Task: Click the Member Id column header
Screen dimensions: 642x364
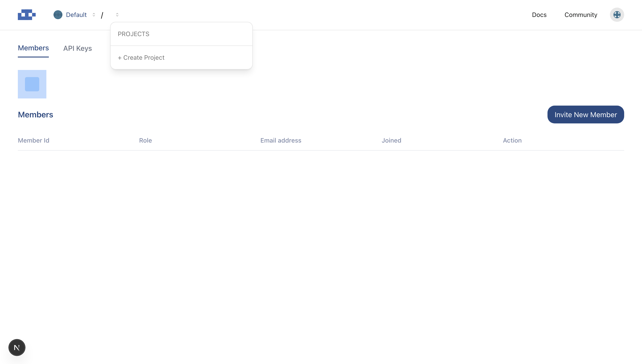Action: pyautogui.click(x=33, y=141)
